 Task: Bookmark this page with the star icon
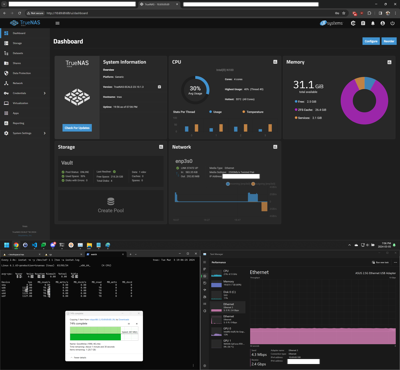pos(344,13)
